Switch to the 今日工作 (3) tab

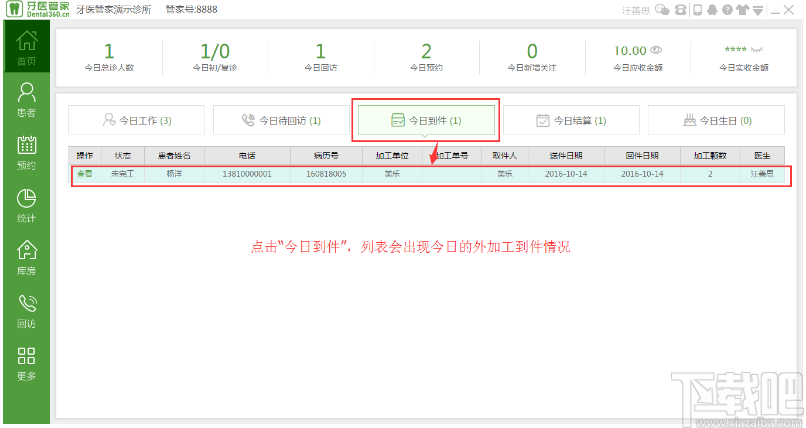(x=136, y=120)
